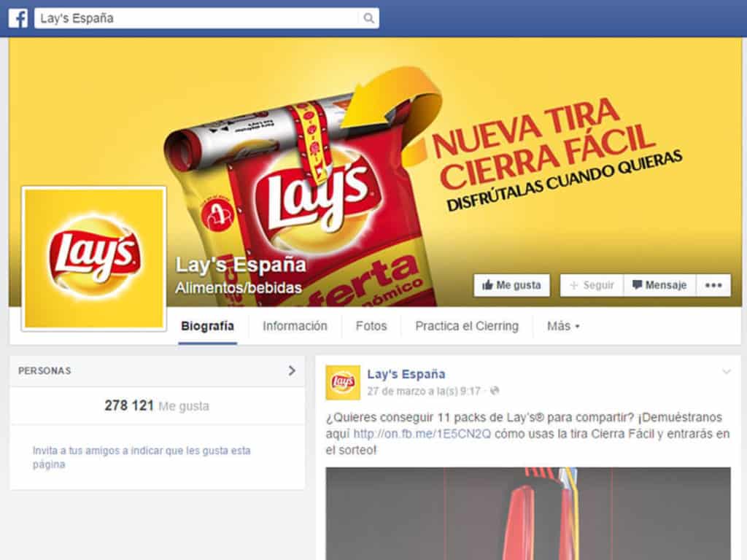Click the Lay's España search field
This screenshot has width=747, height=560.
pos(206,18)
